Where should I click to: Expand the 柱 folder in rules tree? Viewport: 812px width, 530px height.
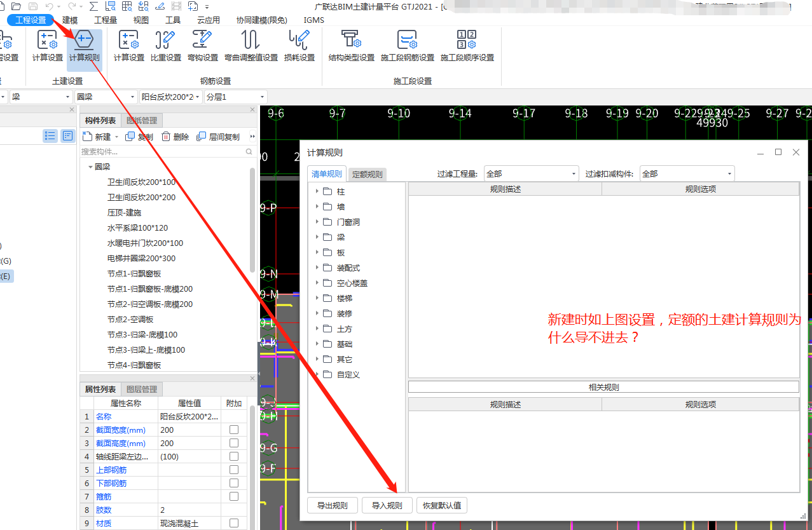coord(317,191)
